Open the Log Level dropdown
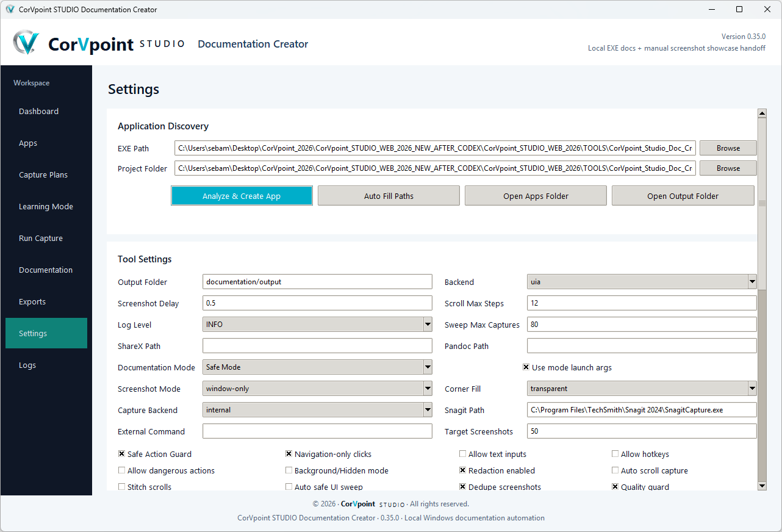The image size is (782, 532). (317, 325)
